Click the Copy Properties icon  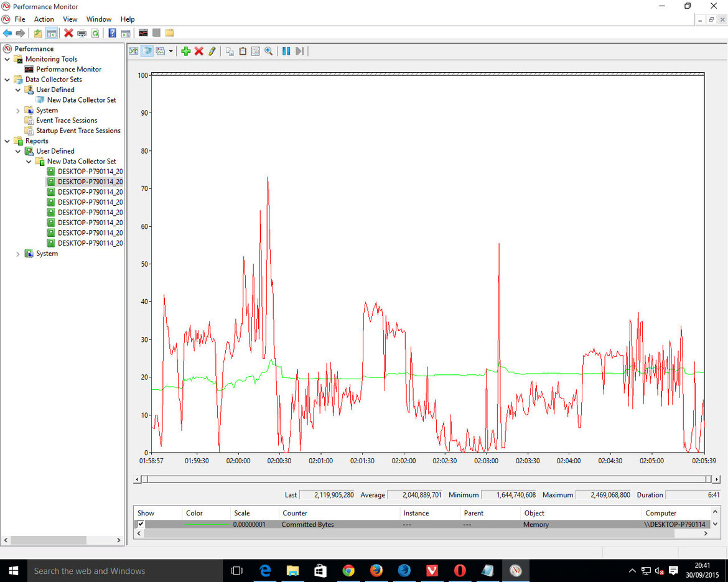230,51
